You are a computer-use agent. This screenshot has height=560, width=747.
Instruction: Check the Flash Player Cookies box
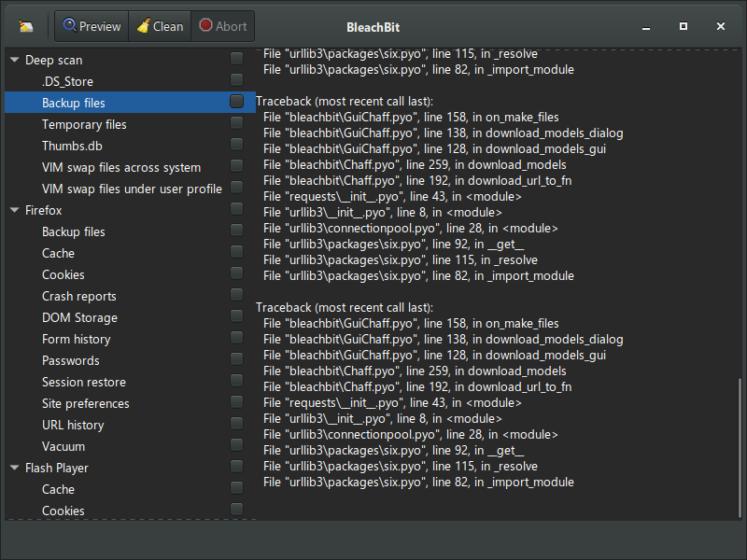pyautogui.click(x=237, y=509)
